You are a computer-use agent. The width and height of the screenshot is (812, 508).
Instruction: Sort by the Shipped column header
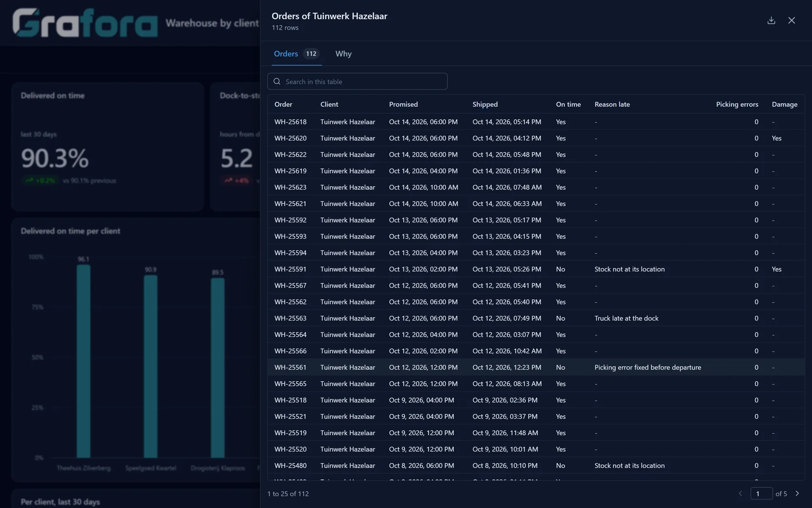tap(485, 104)
